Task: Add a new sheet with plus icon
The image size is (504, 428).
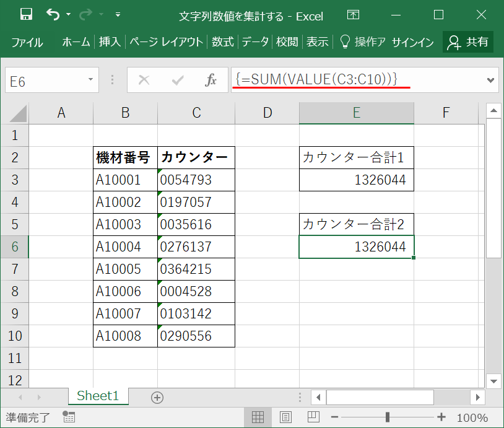Action: point(157,398)
